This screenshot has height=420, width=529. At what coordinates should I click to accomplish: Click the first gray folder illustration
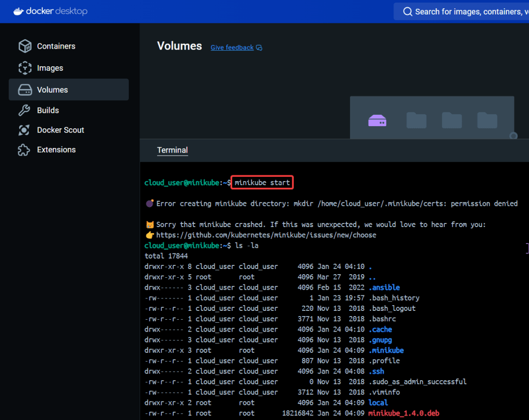416,121
